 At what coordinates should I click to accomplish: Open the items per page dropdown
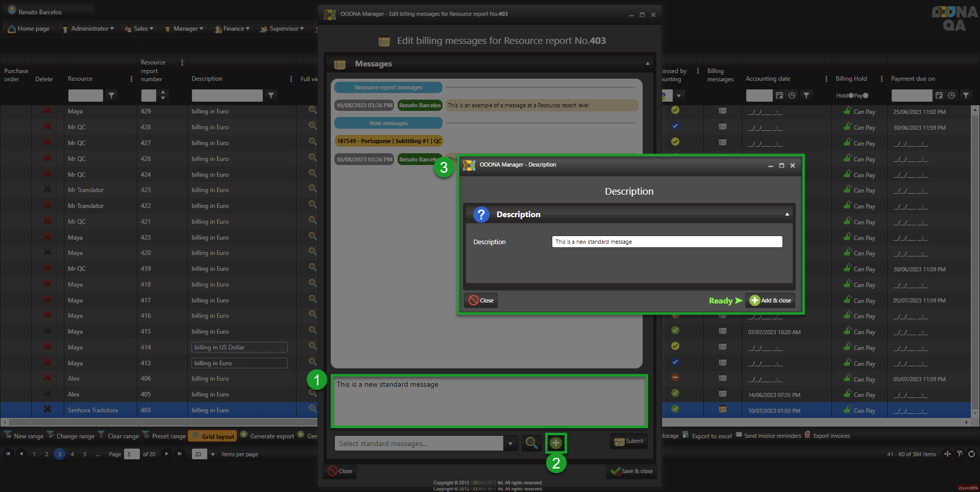213,454
